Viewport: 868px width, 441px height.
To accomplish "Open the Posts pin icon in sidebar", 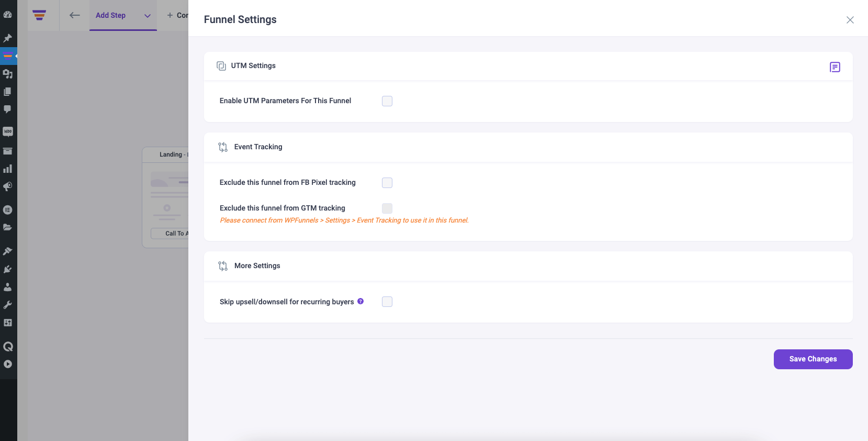I will coord(8,38).
